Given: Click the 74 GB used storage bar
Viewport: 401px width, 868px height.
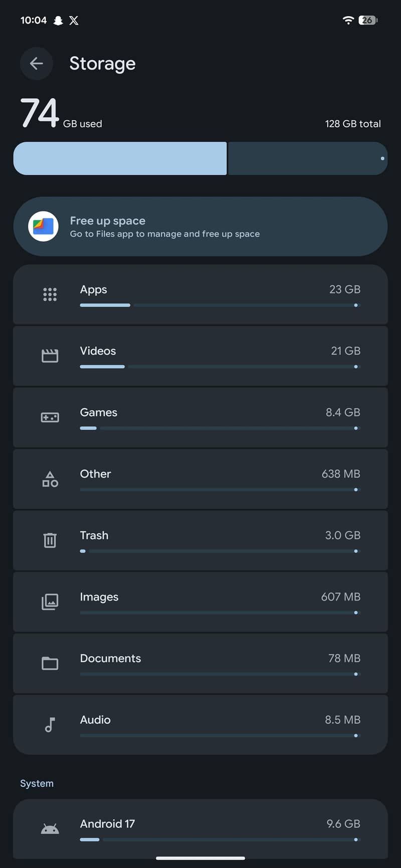Looking at the screenshot, I should click(200, 158).
